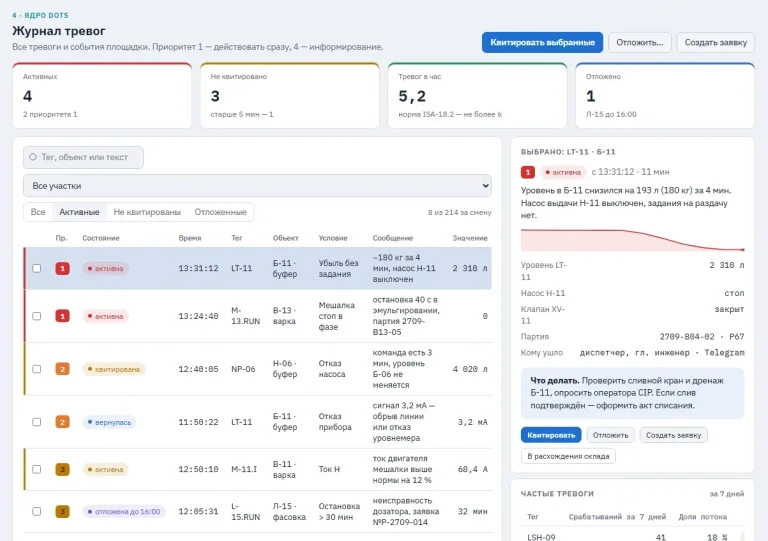
Task: Click 'Время' column header
Action: [190, 238]
